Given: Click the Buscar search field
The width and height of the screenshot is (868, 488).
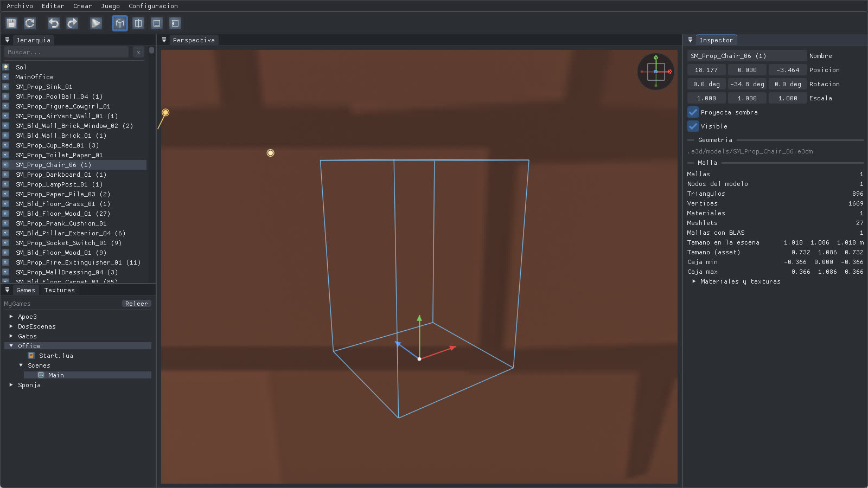Looking at the screenshot, I should click(66, 52).
